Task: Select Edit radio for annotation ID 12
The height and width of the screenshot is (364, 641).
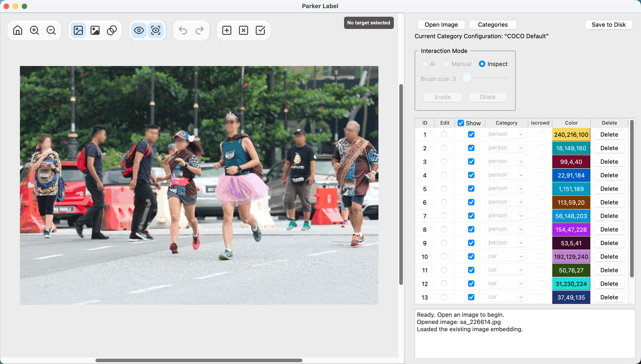Action: 444,284
